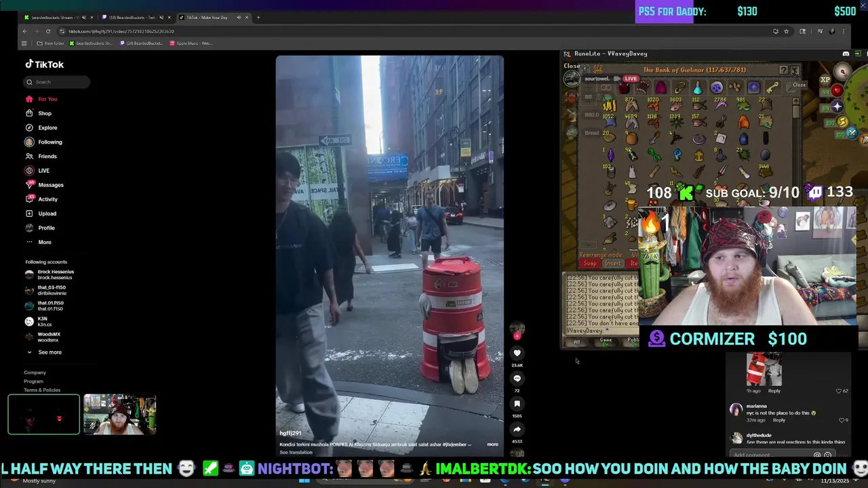This screenshot has width=868, height=488.
Task: Click the TikTok search field
Action: pyautogui.click(x=57, y=82)
